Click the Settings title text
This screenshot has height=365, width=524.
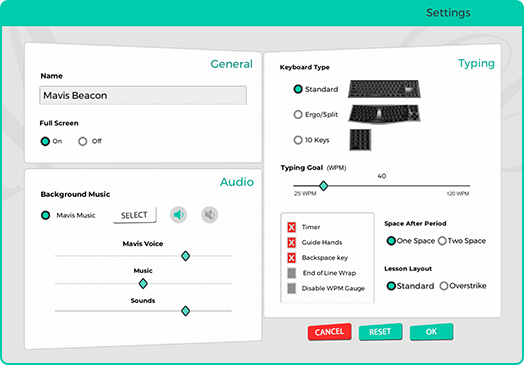tap(448, 13)
